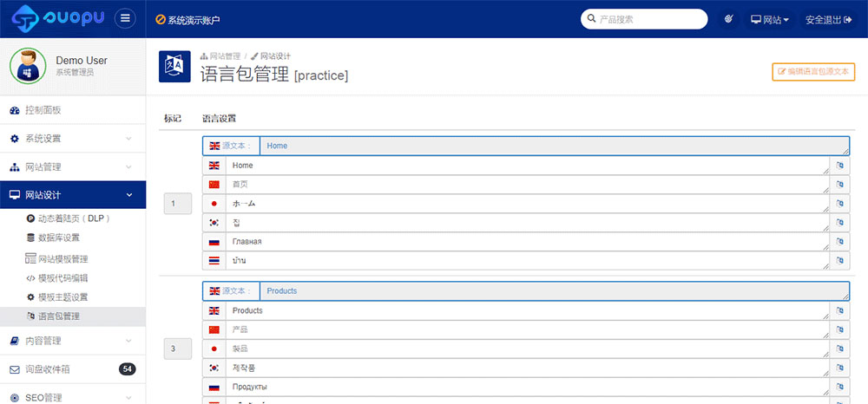Click the translate icon beside Home English row

pyautogui.click(x=839, y=166)
